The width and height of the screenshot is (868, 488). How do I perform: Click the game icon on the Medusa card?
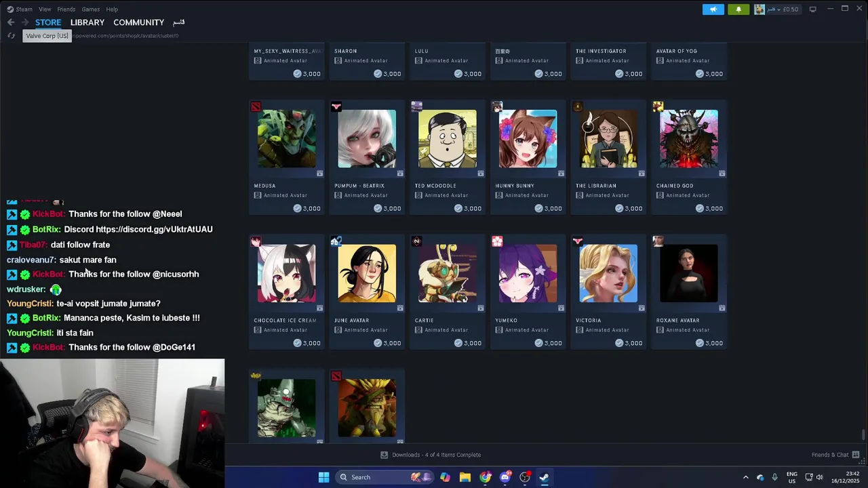(x=256, y=106)
